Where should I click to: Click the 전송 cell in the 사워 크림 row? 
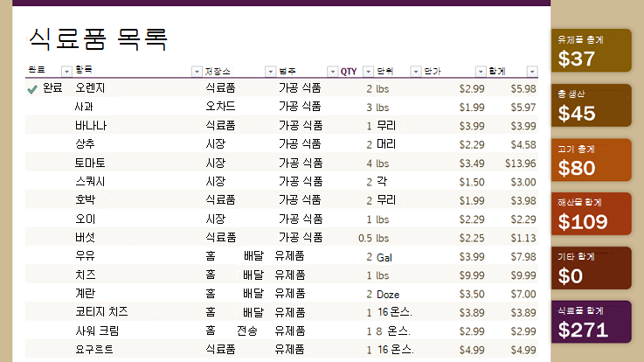click(247, 331)
